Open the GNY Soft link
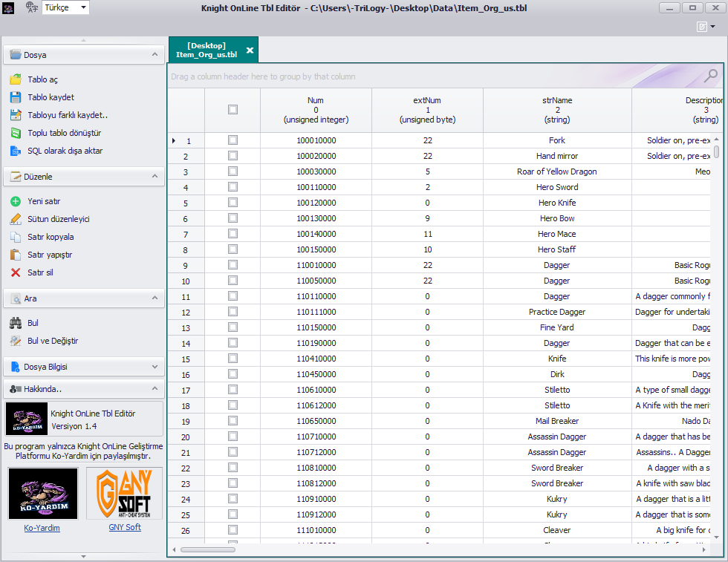 pyautogui.click(x=124, y=527)
